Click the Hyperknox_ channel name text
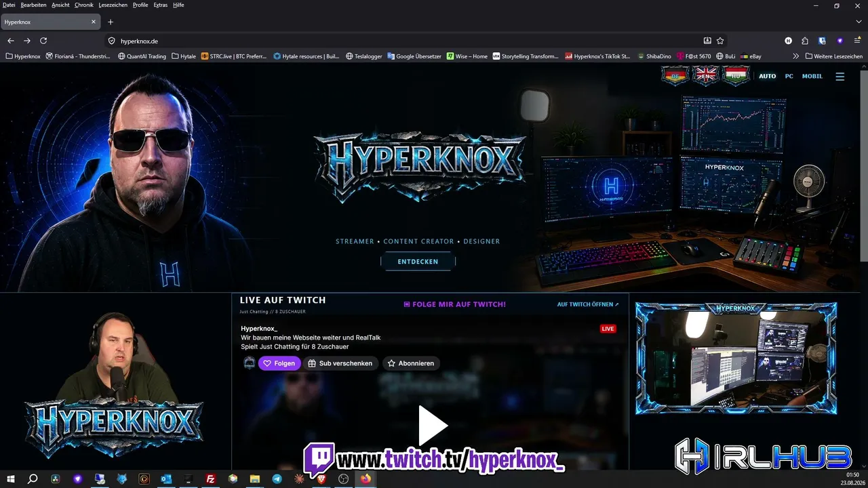This screenshot has width=868, height=488. click(x=259, y=329)
